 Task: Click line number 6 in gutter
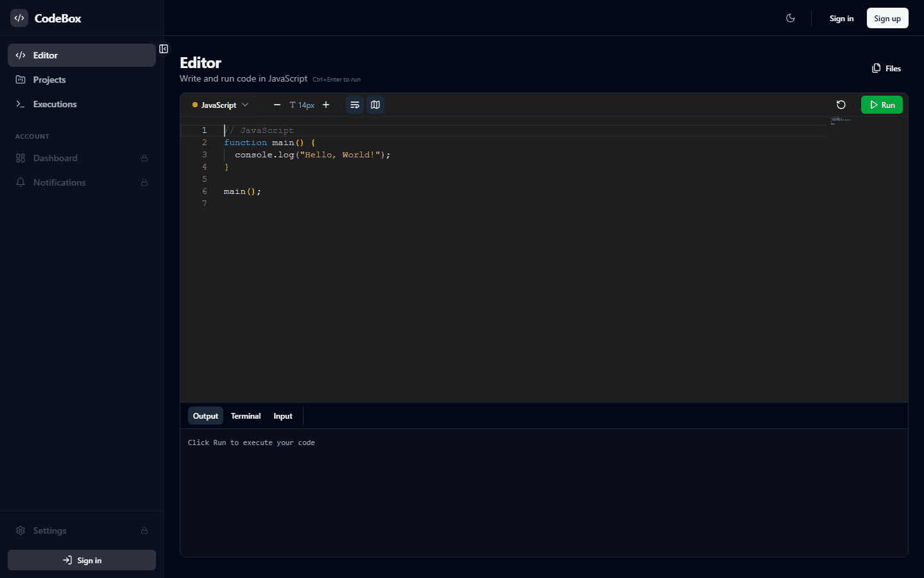pyautogui.click(x=205, y=191)
